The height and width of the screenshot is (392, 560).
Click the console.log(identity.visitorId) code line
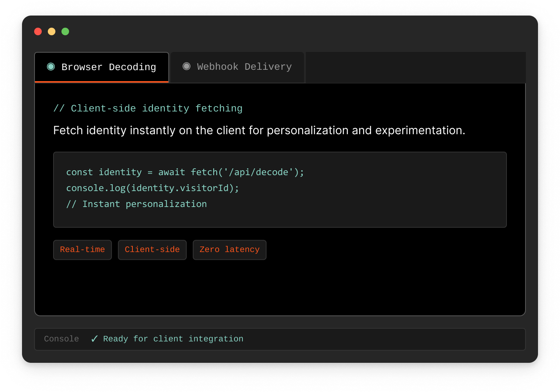point(153,188)
